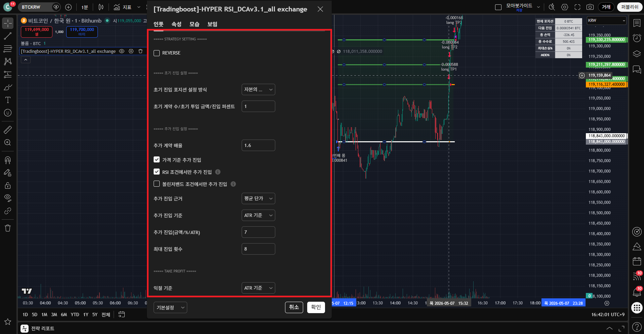This screenshot has width=644, height=334.
Task: Check 볼린저밴드 조건에서만 추가 진입
Action: (157, 184)
